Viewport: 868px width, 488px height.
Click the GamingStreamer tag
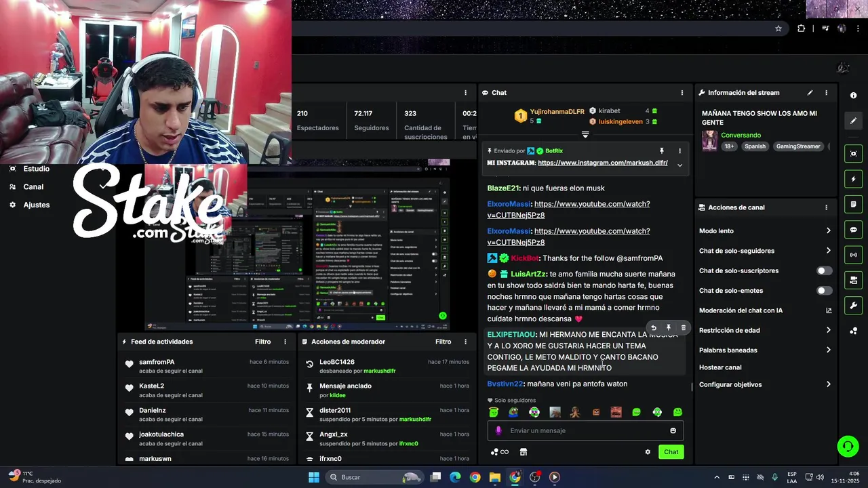coord(798,146)
